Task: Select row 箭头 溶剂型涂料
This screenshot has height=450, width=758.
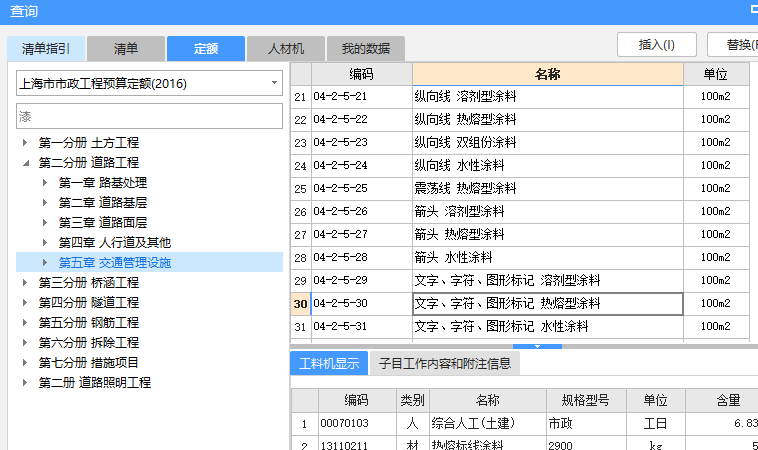Action: [x=548, y=211]
